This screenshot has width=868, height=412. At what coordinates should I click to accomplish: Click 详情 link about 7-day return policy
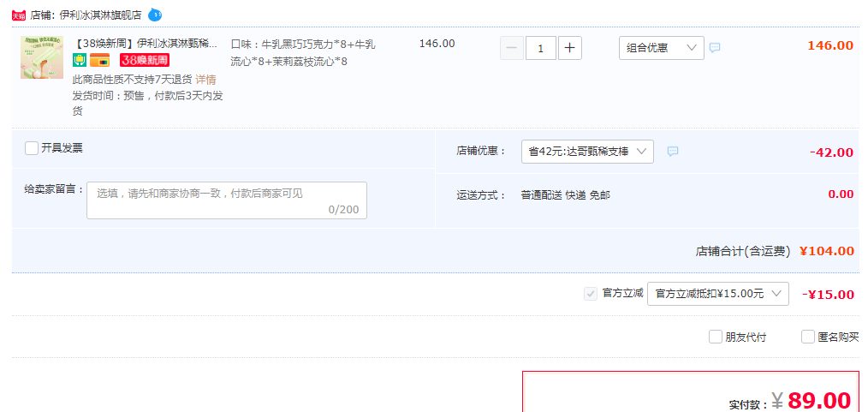tap(205, 79)
